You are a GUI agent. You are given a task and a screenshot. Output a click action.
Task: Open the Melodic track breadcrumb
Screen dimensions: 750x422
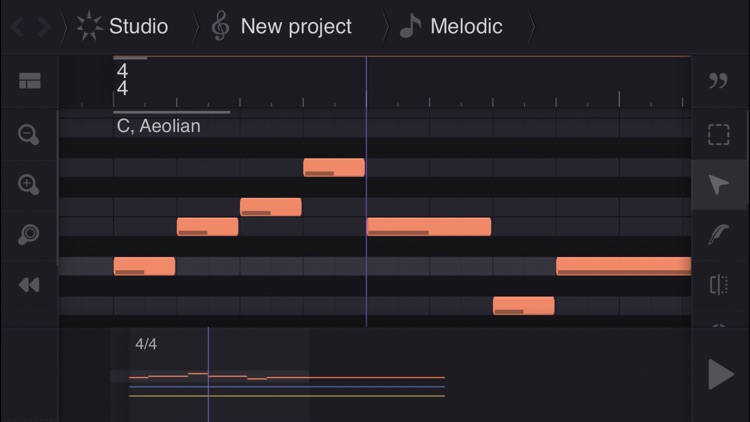pos(452,26)
